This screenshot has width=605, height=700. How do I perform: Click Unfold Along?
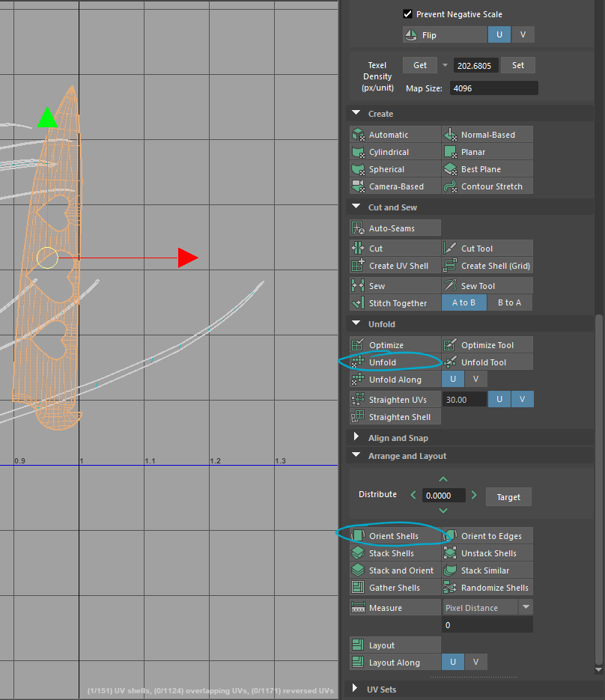pyautogui.click(x=395, y=380)
